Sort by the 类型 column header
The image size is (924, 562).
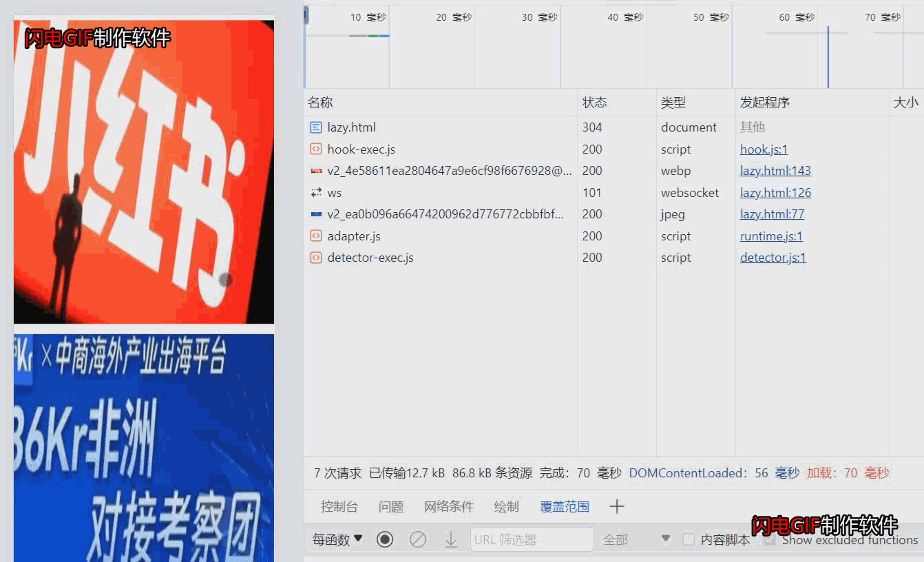[x=696, y=103]
